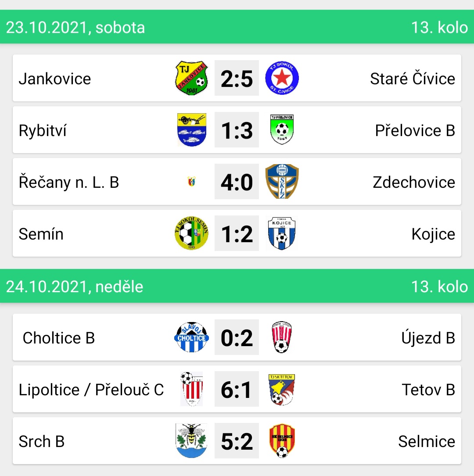Open the Semín versus Kojice match row
Screen dimensions: 474x476
click(x=237, y=233)
